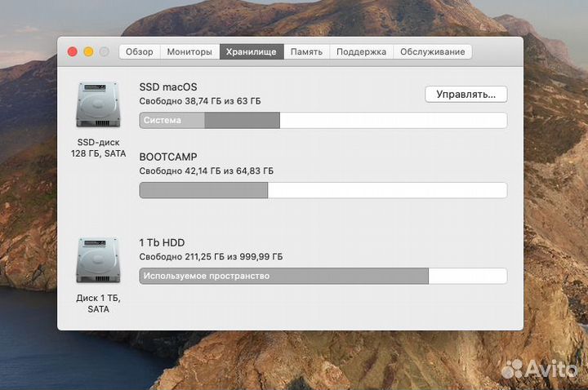Minimize window using the yellow button
The image size is (588, 390).
88,51
